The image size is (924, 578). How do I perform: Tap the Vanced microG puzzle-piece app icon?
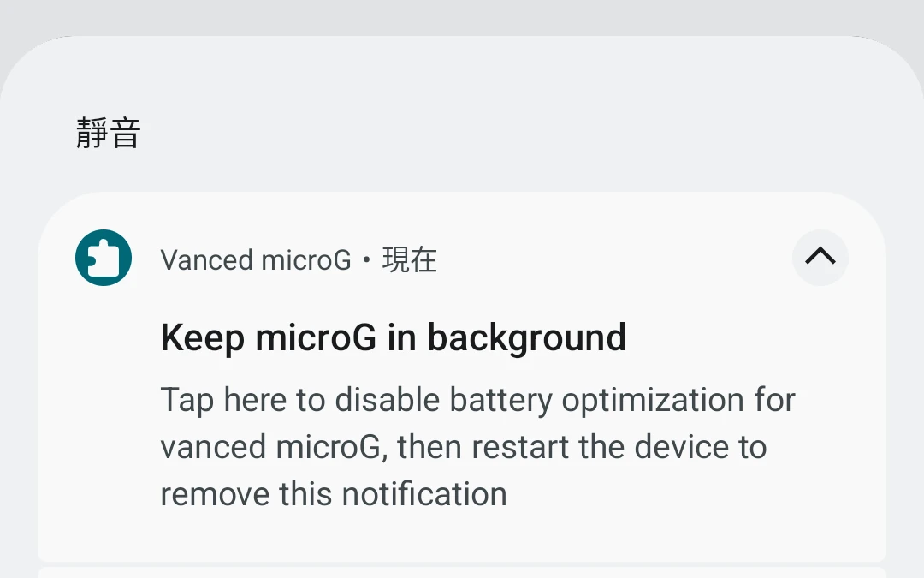[x=104, y=258]
